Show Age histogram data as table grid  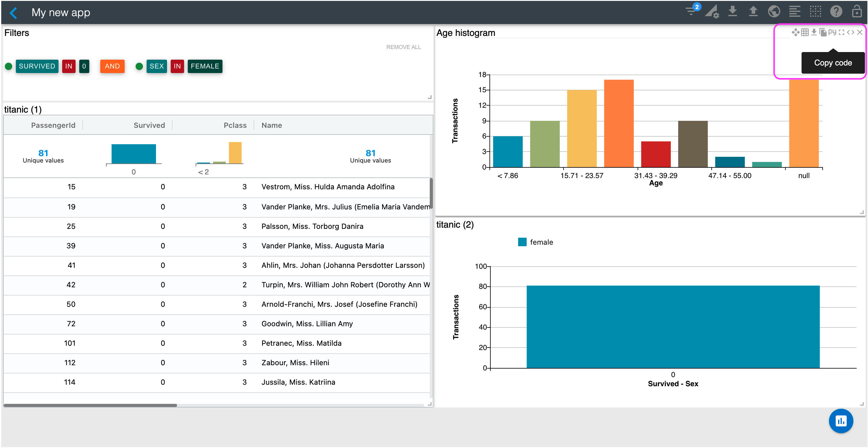tap(805, 32)
